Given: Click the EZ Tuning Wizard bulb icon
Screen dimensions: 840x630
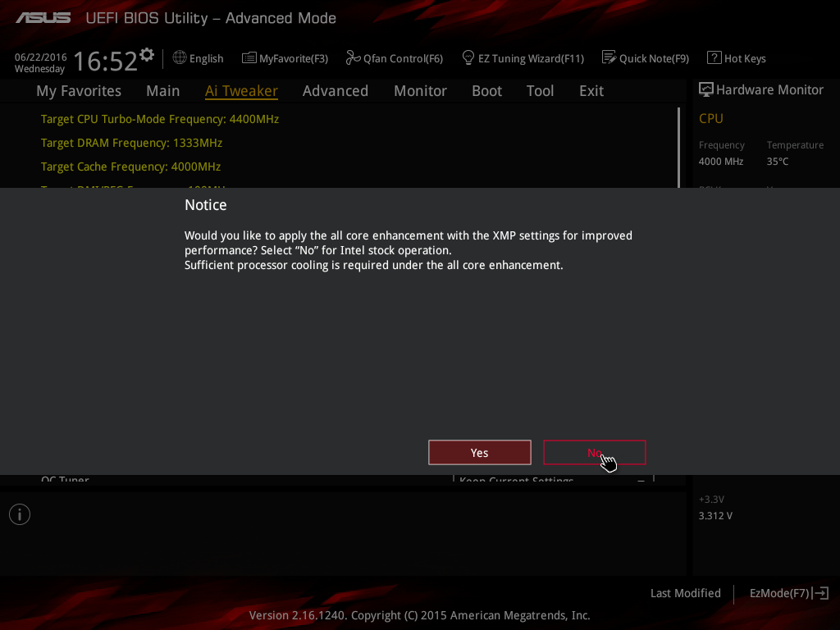Looking at the screenshot, I should coord(468,58).
